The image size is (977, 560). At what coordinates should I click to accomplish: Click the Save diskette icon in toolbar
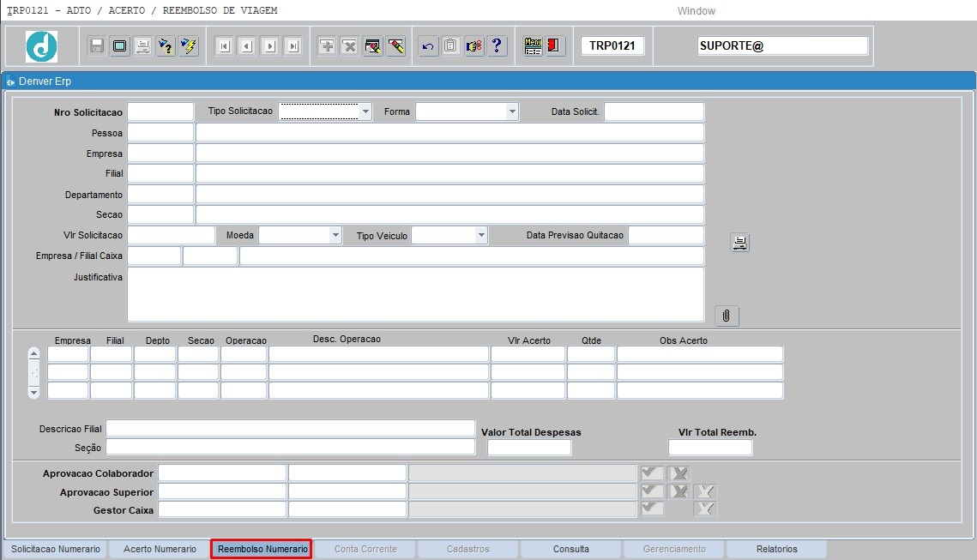[x=97, y=46]
